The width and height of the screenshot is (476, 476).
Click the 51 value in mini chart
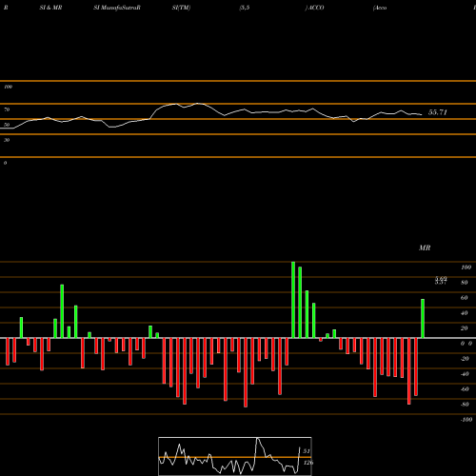point(307,451)
